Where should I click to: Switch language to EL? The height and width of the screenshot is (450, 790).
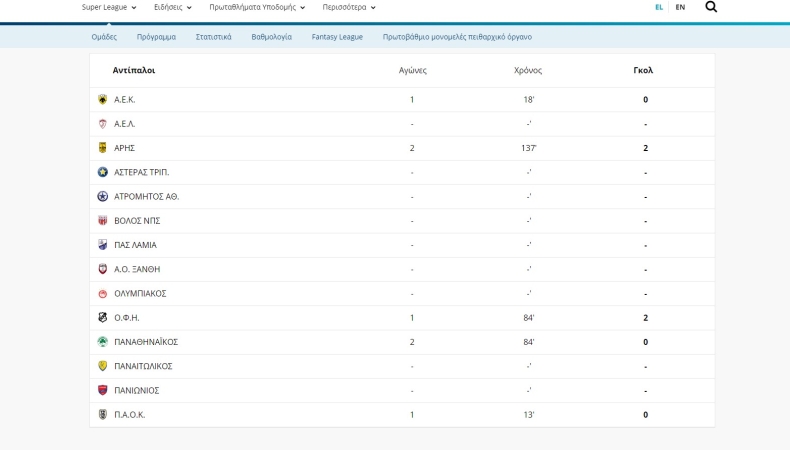point(659,7)
